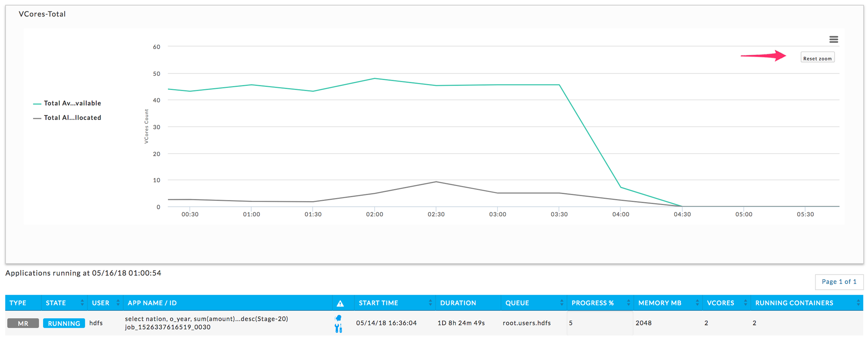Click the 05:30 x-axis time label
This screenshot has width=868, height=339.
[x=805, y=214]
